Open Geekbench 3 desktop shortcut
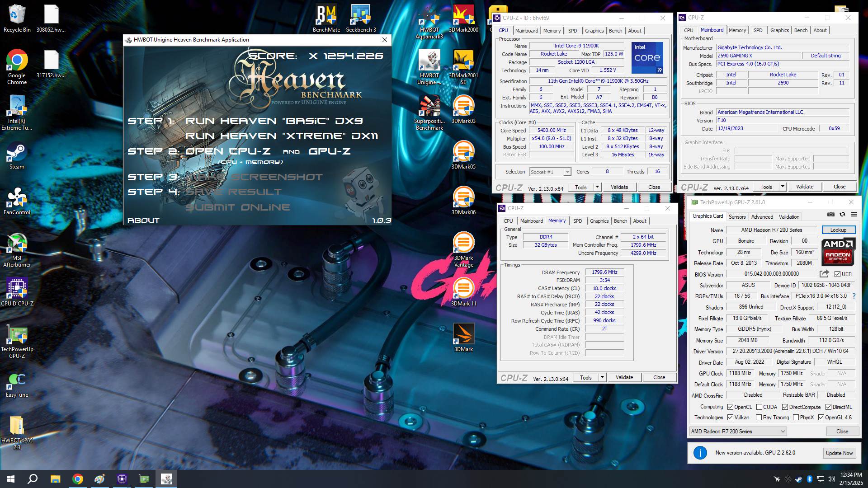The height and width of the screenshot is (488, 868). (360, 18)
